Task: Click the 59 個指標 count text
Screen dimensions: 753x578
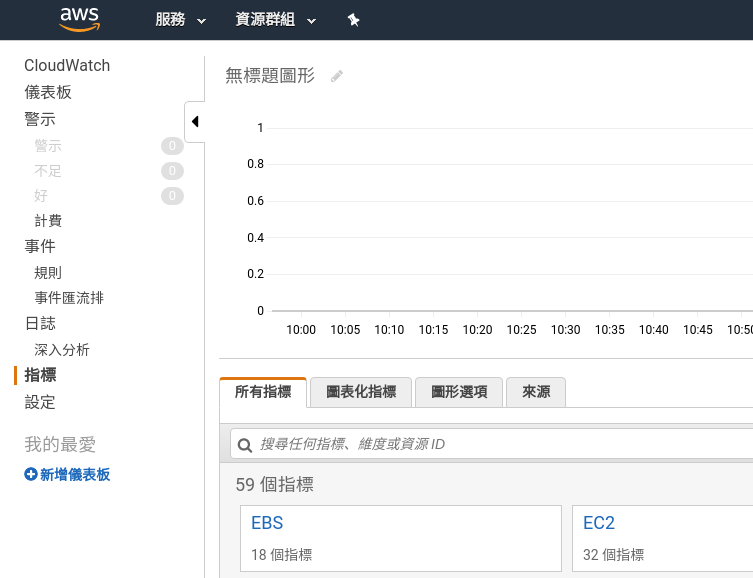Action: 274,484
